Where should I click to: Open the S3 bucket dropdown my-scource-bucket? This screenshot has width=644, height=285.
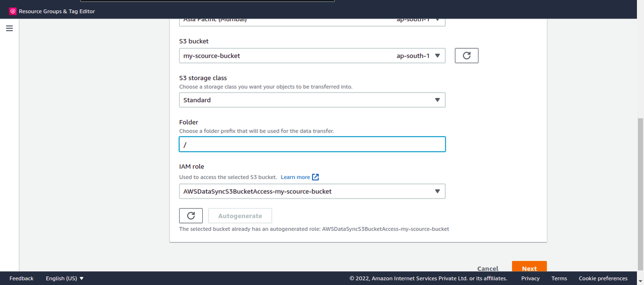point(312,56)
